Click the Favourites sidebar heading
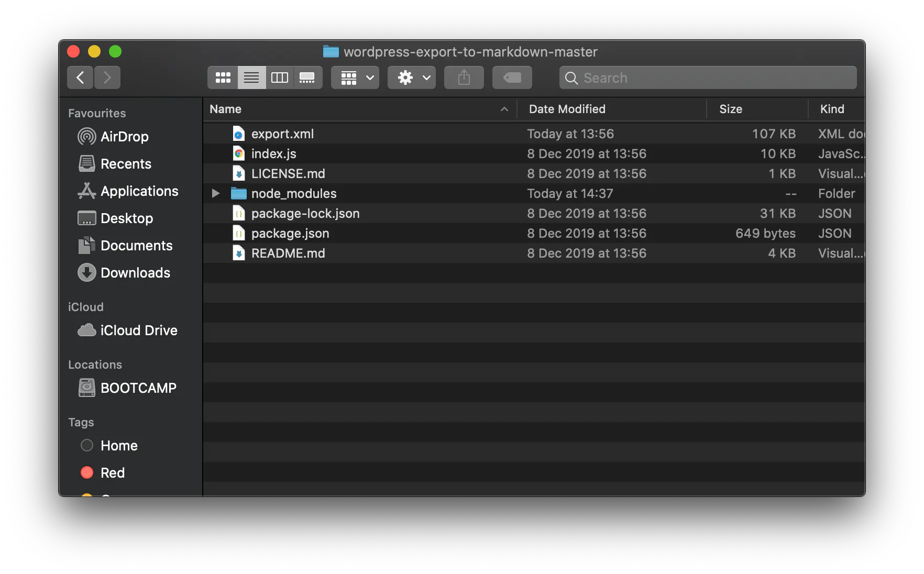The image size is (924, 574). pos(97,113)
